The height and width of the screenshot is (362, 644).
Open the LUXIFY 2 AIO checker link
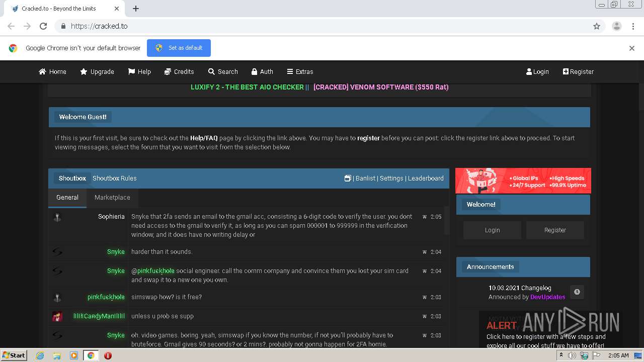247,87
